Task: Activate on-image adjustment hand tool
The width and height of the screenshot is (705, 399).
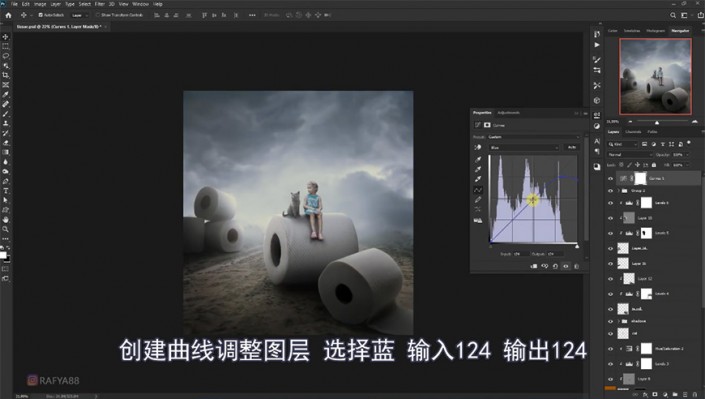Action: tap(478, 147)
